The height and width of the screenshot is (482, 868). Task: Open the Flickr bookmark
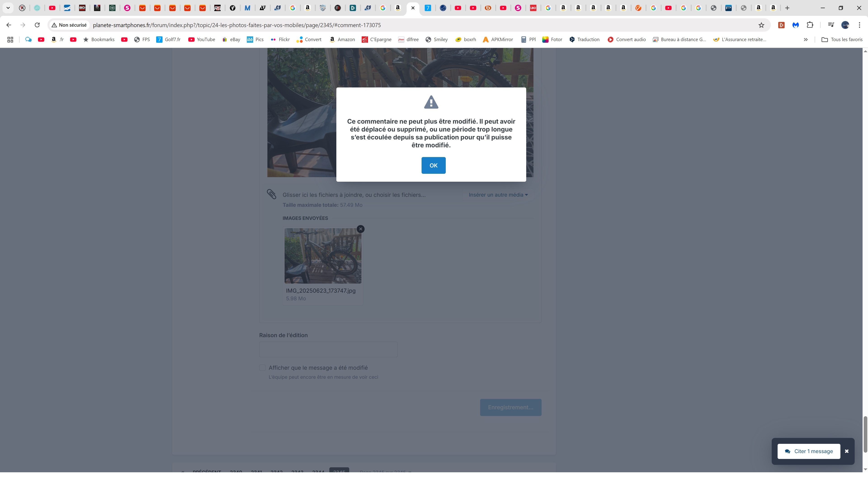coord(280,39)
